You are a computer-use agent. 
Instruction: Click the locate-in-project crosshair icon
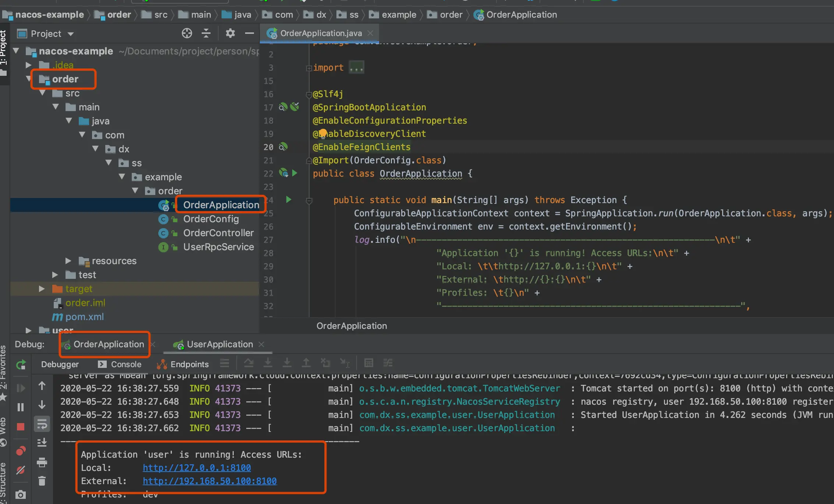pyautogui.click(x=187, y=33)
